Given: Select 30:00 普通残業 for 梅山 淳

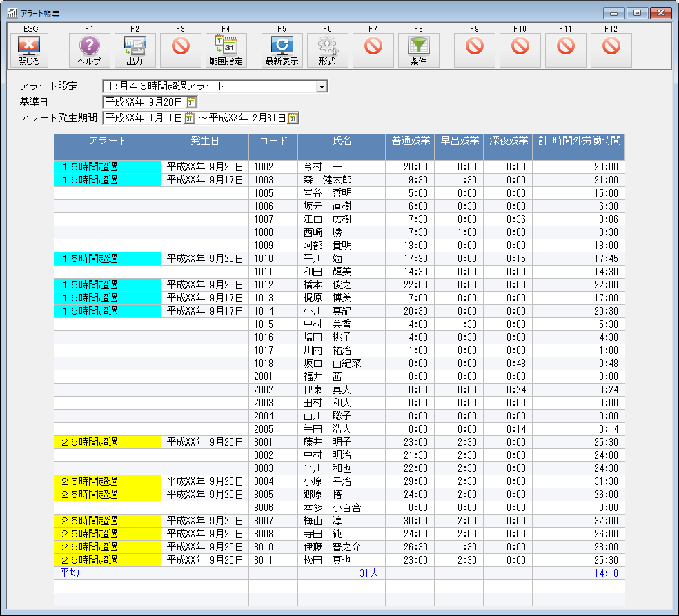Looking at the screenshot, I should click(410, 520).
